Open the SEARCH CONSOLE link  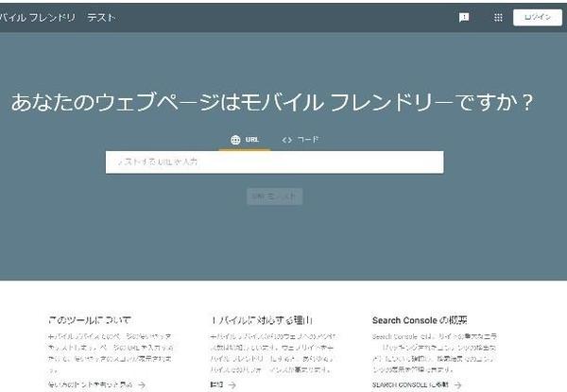click(410, 384)
